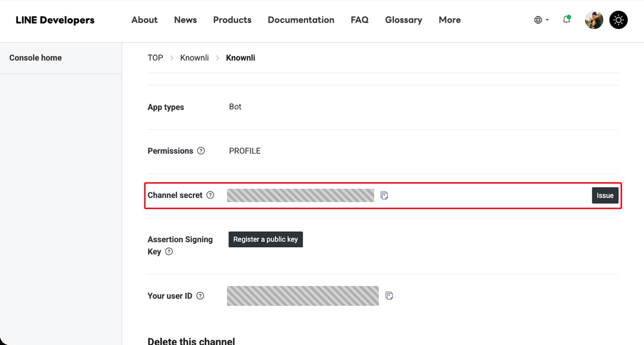Click the masked Channel secret value

click(301, 195)
